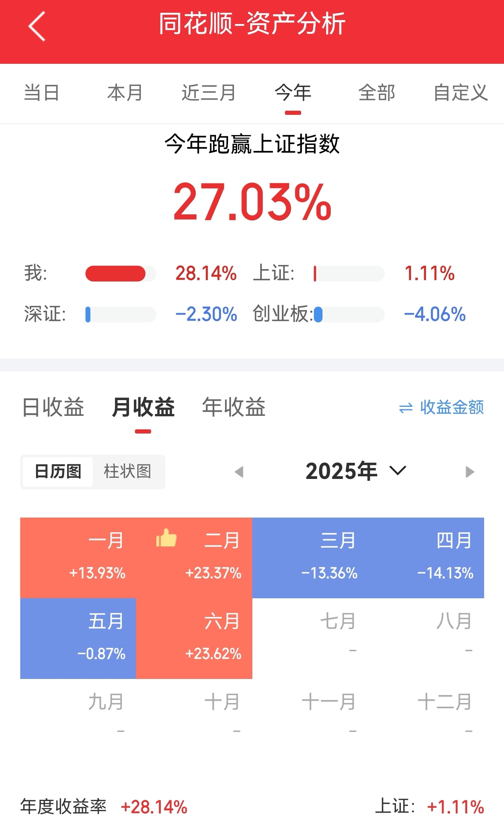Tap the swap arrows icon beside 收益金额
The width and height of the screenshot is (504, 828).
(406, 408)
